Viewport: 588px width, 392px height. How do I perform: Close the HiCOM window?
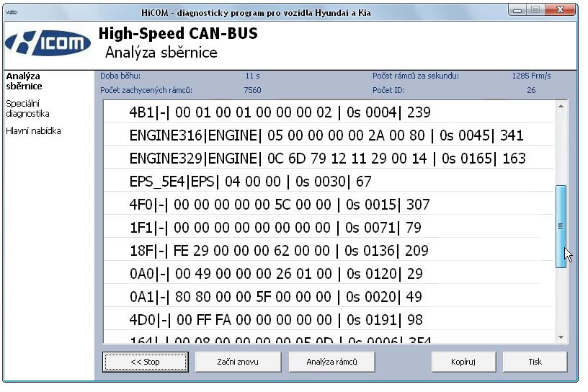[x=560, y=10]
